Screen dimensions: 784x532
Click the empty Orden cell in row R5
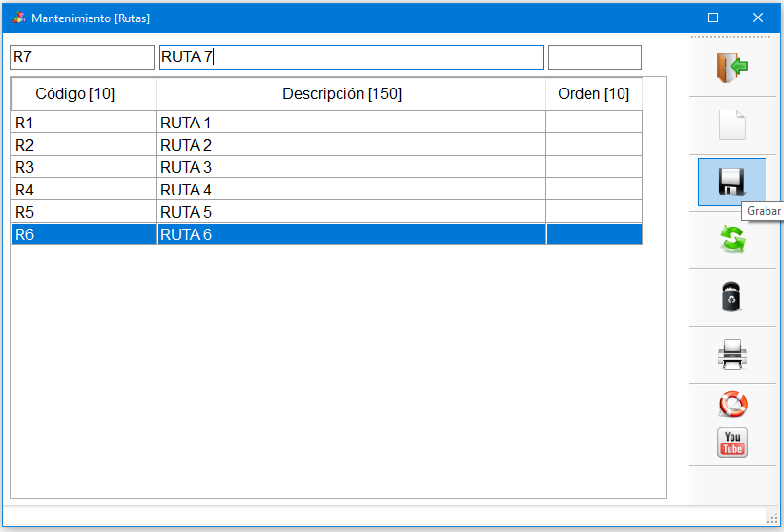[594, 212]
